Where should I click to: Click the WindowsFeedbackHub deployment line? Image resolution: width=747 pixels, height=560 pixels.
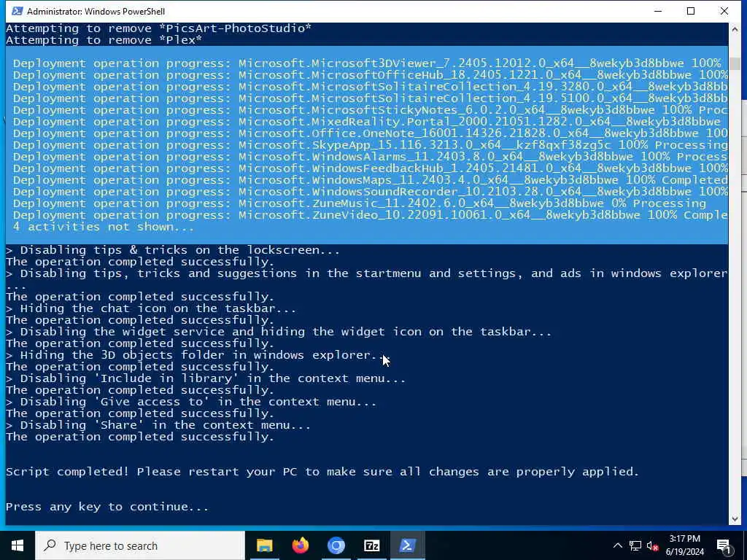pos(370,168)
